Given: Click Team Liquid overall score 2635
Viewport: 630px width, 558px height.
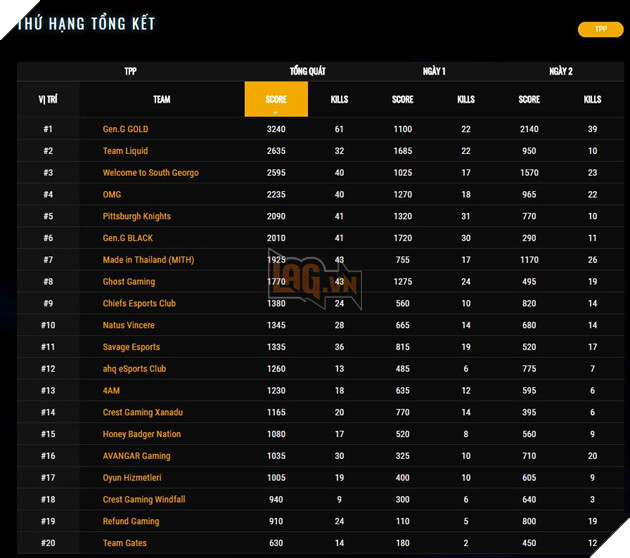Looking at the screenshot, I should (x=276, y=151).
